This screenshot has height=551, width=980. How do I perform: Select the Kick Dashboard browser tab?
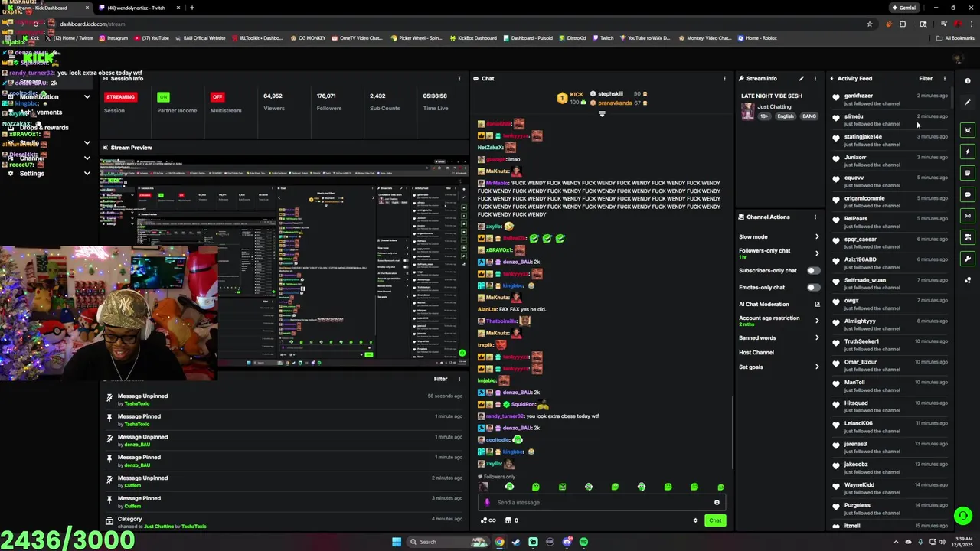pyautogui.click(x=47, y=8)
